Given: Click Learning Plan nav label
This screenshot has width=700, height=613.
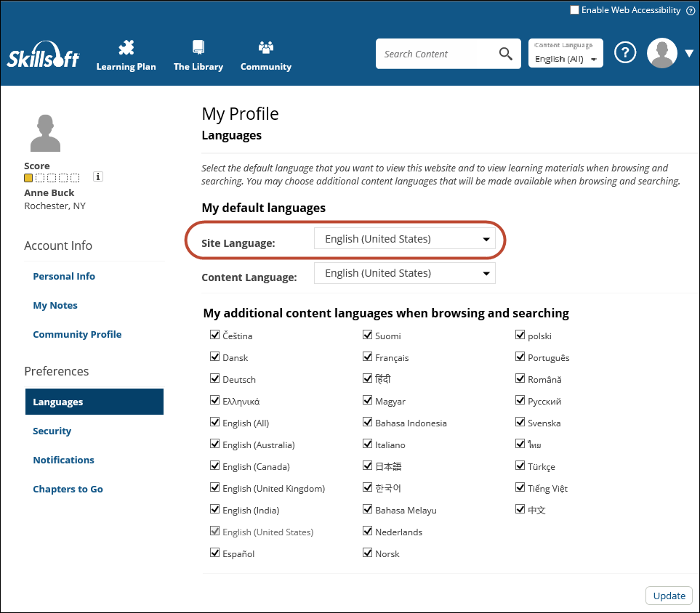Looking at the screenshot, I should click(x=126, y=67).
